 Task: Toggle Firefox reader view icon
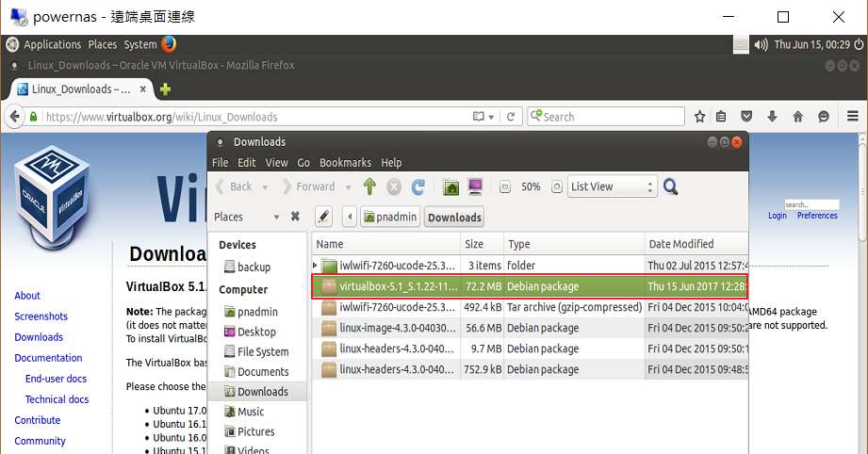pyautogui.click(x=478, y=117)
